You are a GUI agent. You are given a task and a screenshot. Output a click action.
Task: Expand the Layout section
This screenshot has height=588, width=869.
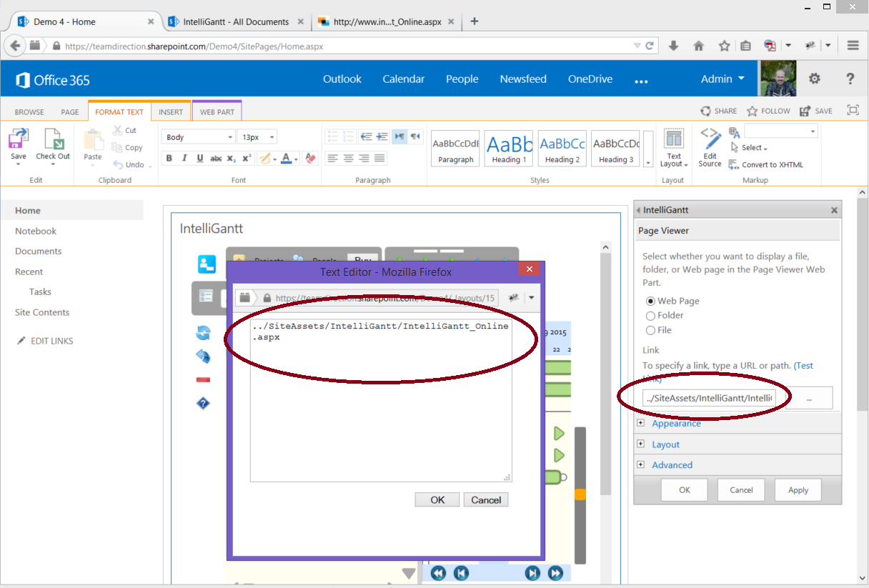(640, 444)
